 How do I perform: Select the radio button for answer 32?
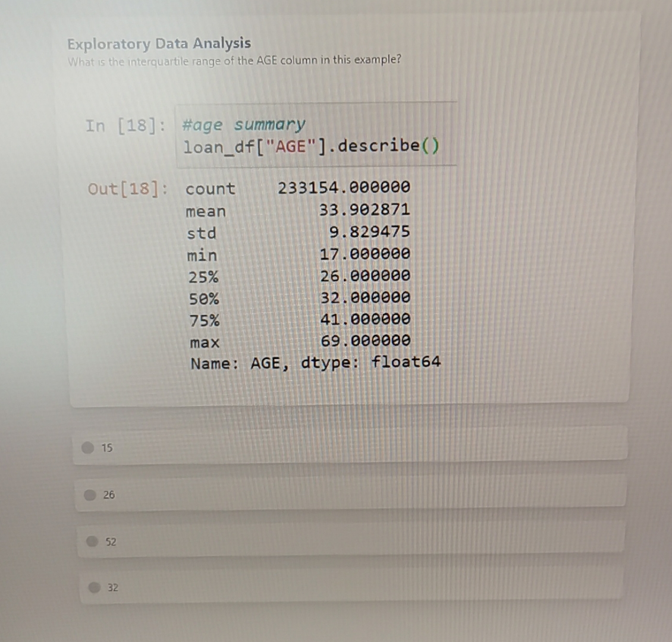[x=94, y=587]
